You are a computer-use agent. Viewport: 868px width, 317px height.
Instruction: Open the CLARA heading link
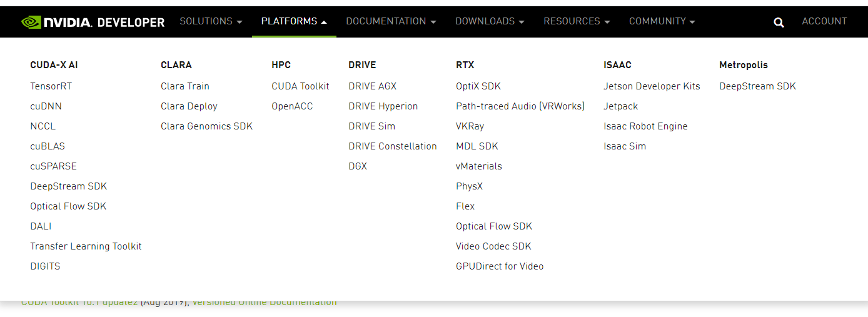[176, 65]
